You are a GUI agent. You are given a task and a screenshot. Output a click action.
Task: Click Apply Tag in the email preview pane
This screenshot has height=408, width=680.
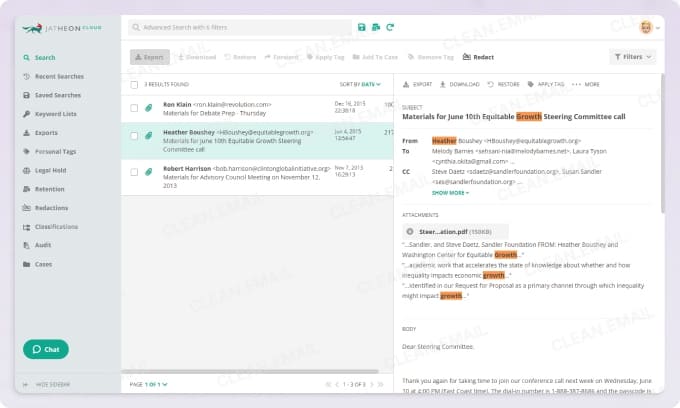(546, 84)
